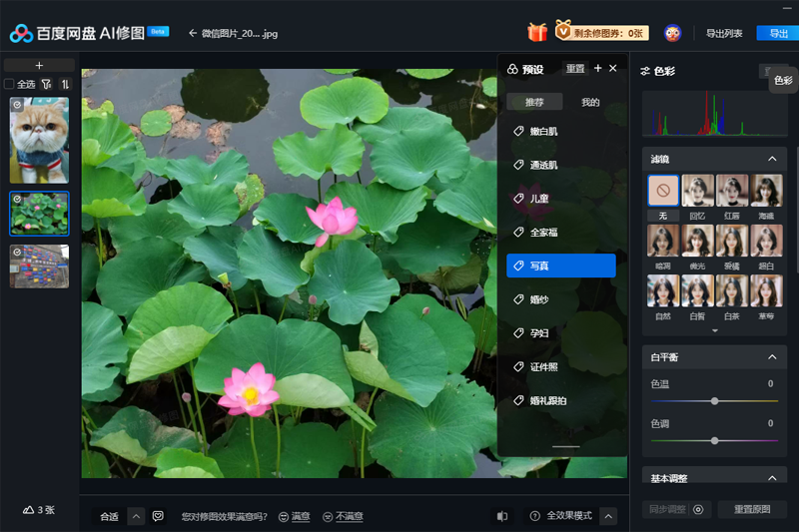799x532 pixels.
Task: Click the 满意 smiley feedback icon
Action: [284, 516]
